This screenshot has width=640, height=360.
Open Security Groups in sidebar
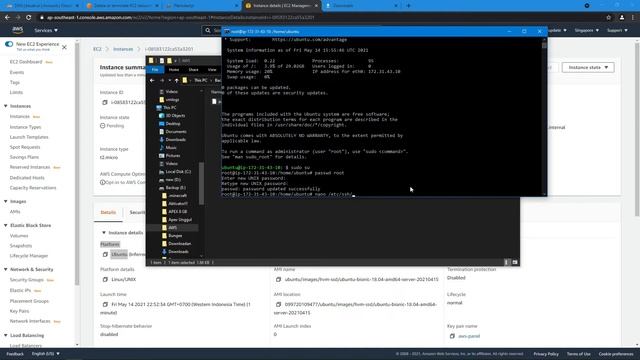(27, 280)
